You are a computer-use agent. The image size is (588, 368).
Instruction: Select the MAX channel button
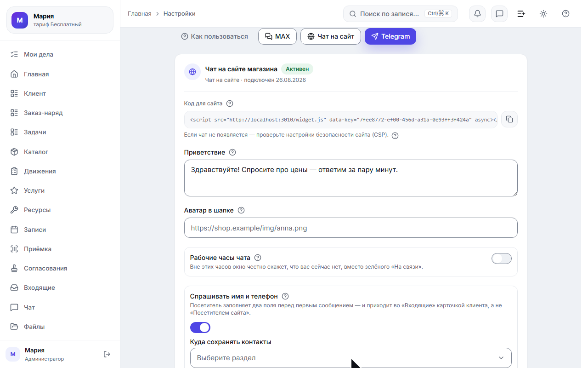point(277,36)
